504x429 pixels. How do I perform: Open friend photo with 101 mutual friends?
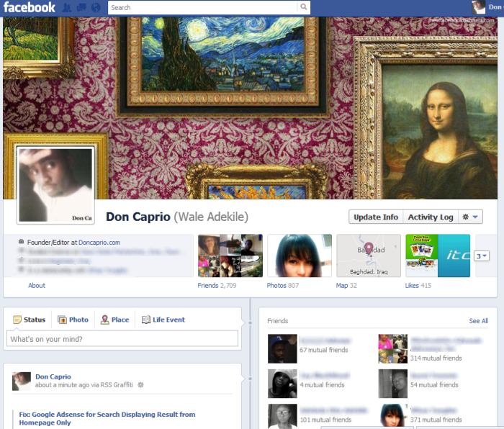(282, 417)
